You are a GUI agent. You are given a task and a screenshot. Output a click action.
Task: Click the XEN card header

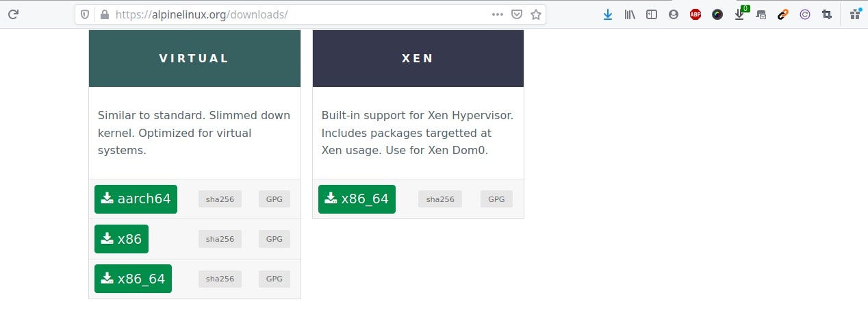418,58
